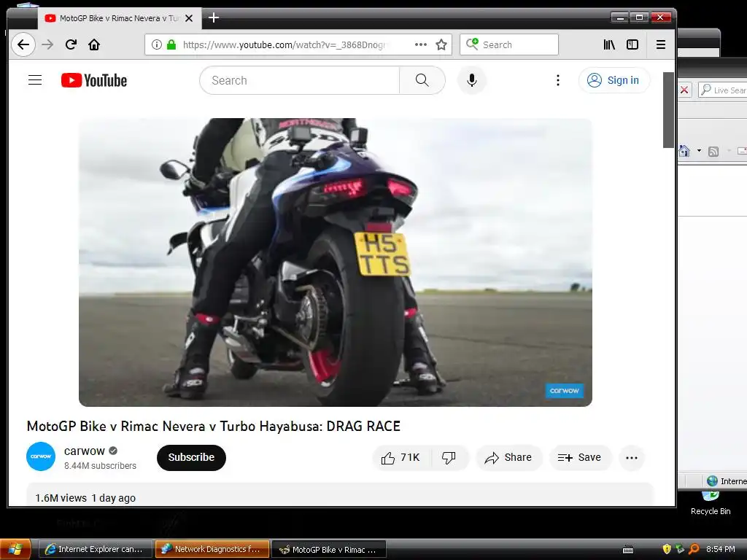This screenshot has height=560, width=747.
Task: Click the Sign in button
Action: pyautogui.click(x=614, y=80)
